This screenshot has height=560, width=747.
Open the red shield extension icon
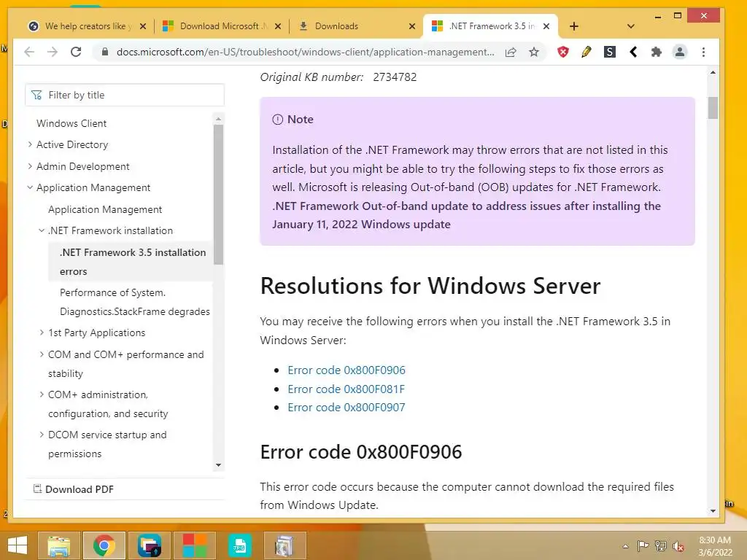pyautogui.click(x=563, y=52)
